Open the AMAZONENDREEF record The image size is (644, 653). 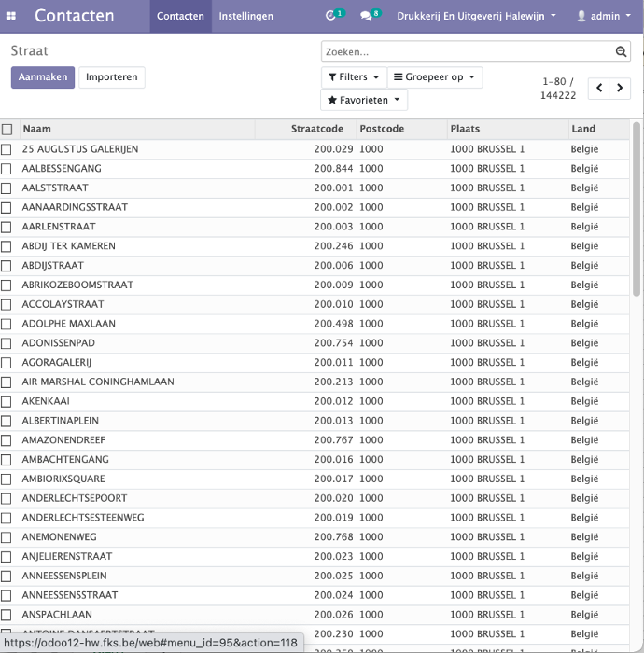click(63, 439)
